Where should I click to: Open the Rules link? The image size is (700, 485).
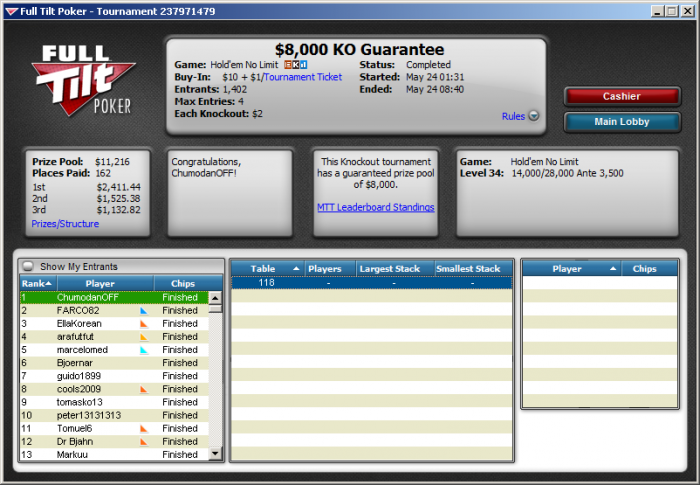(513, 116)
